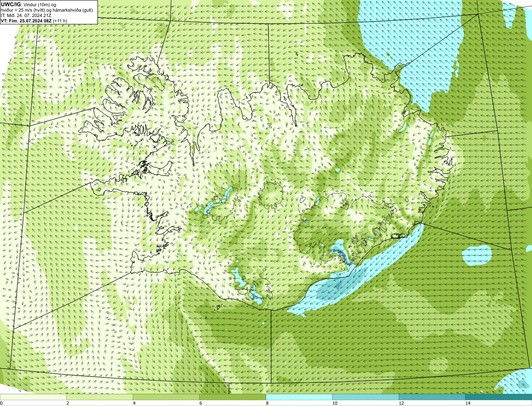The width and height of the screenshot is (532, 406).
Task: Click the isolated oval cyan wind patch offshore southeast
Action: [x=477, y=255]
